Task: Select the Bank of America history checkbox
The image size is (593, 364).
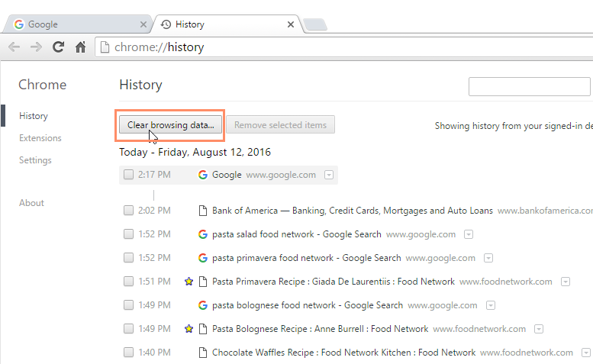Action: (x=128, y=211)
